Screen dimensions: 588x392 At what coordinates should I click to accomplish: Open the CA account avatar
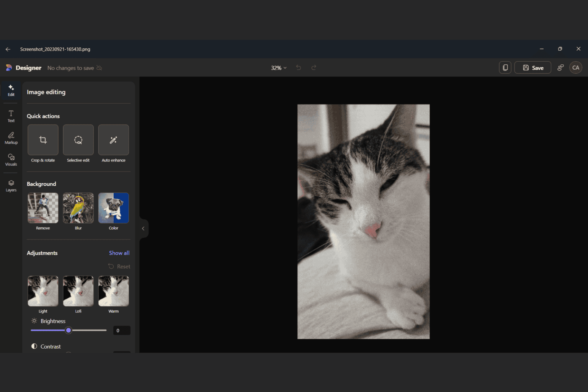(x=576, y=67)
